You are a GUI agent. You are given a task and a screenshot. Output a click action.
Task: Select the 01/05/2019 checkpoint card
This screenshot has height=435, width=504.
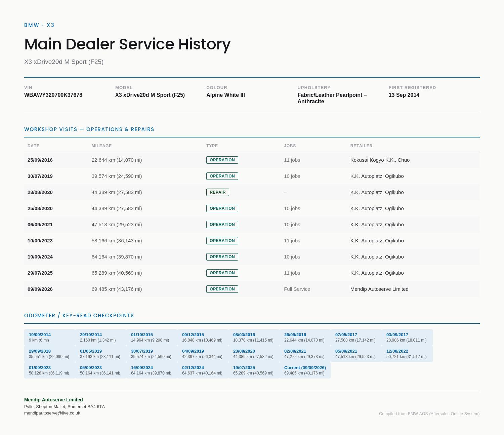101,354
